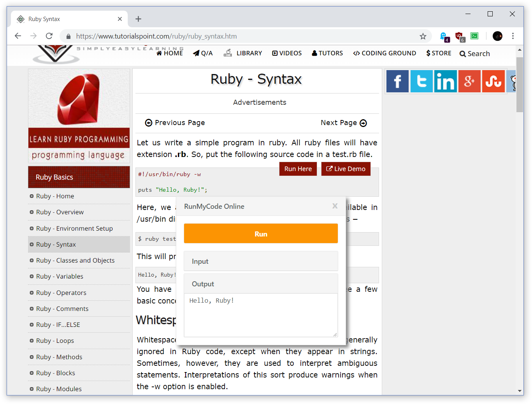
Task: Click the browser address bar URL
Action: 156,36
